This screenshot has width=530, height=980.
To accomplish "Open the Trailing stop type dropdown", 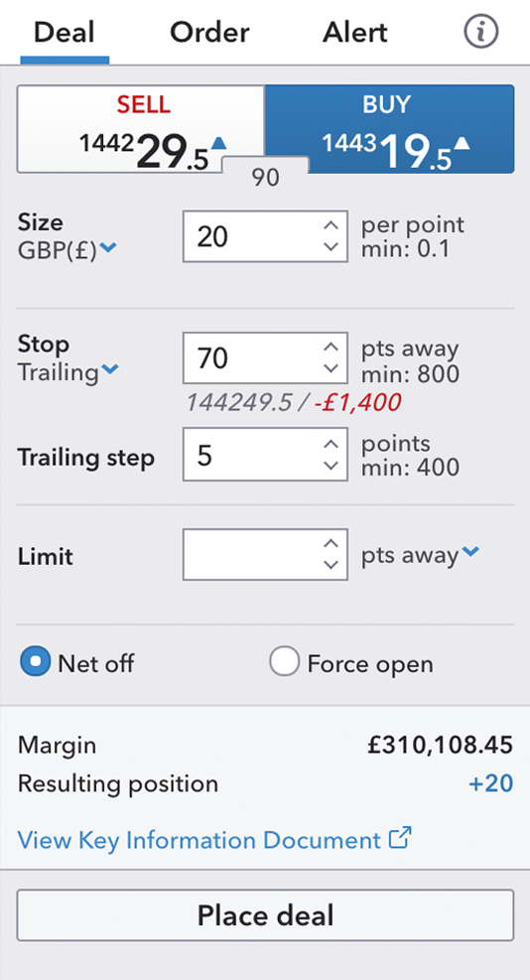I will coord(110,369).
